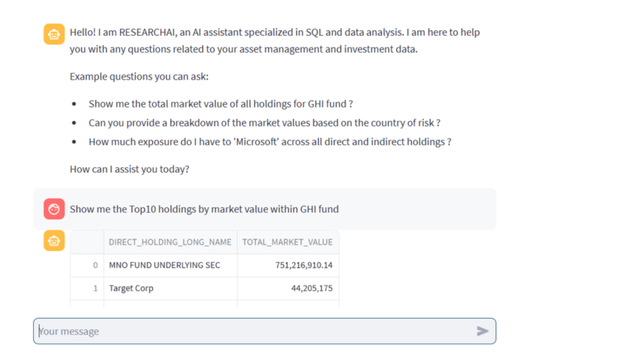The image size is (628, 364).
Task: Click the red user avatar icon
Action: click(x=54, y=209)
